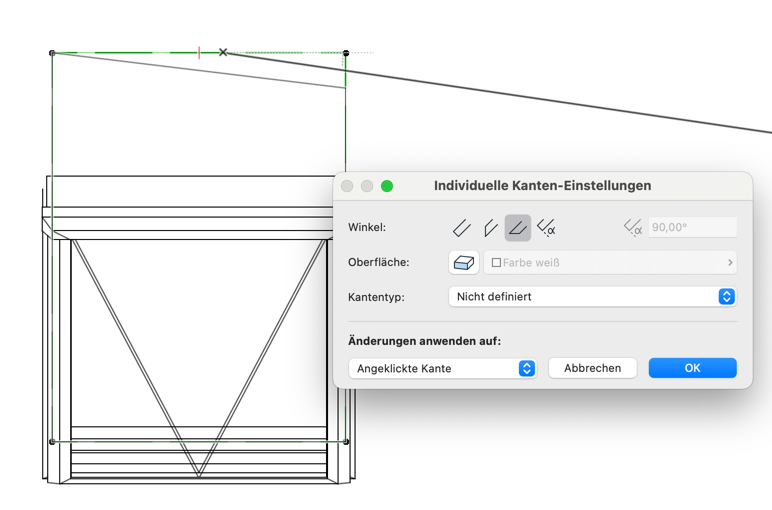
Task: Open the Farbe weiß surface selector
Action: tap(610, 262)
